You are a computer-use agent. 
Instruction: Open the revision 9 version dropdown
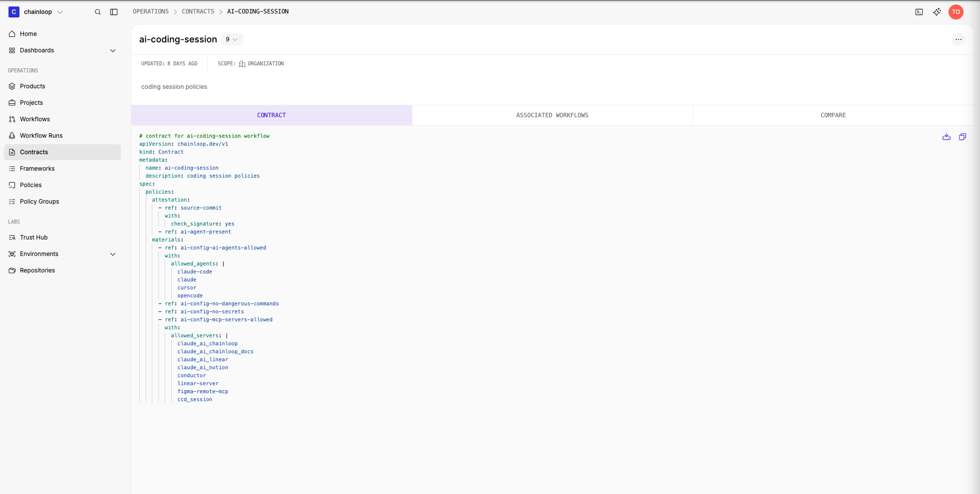pyautogui.click(x=232, y=39)
